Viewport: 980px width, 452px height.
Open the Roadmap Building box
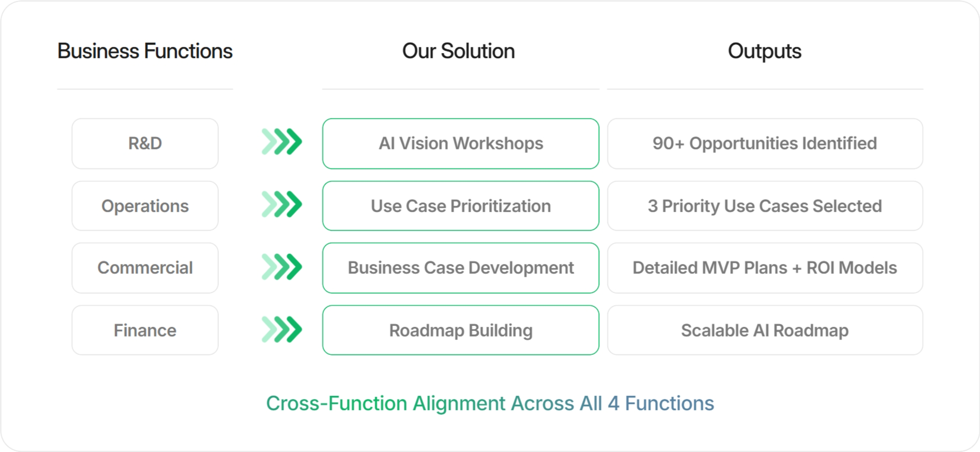pos(460,330)
